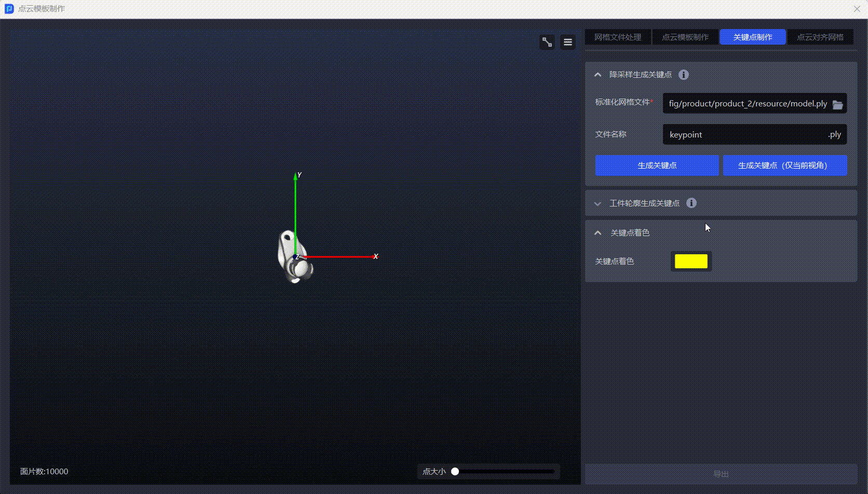This screenshot has width=868, height=494.
Task: Collapse the 降采样生成关键点 section
Action: [x=598, y=75]
